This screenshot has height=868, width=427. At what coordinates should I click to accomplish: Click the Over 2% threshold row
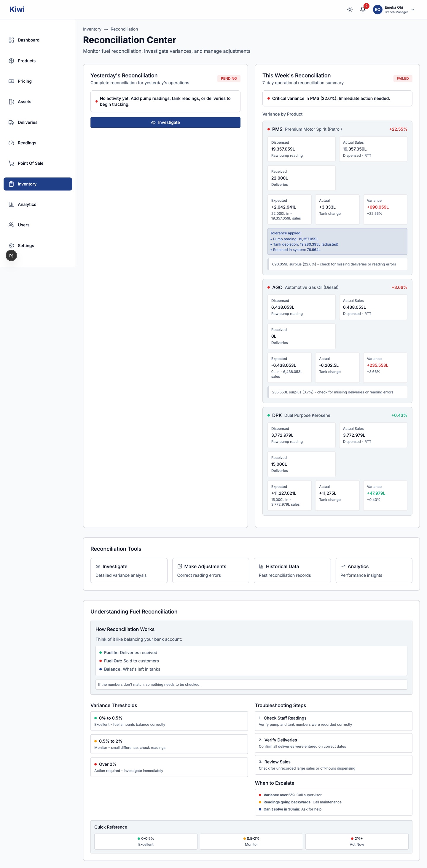tap(169, 767)
